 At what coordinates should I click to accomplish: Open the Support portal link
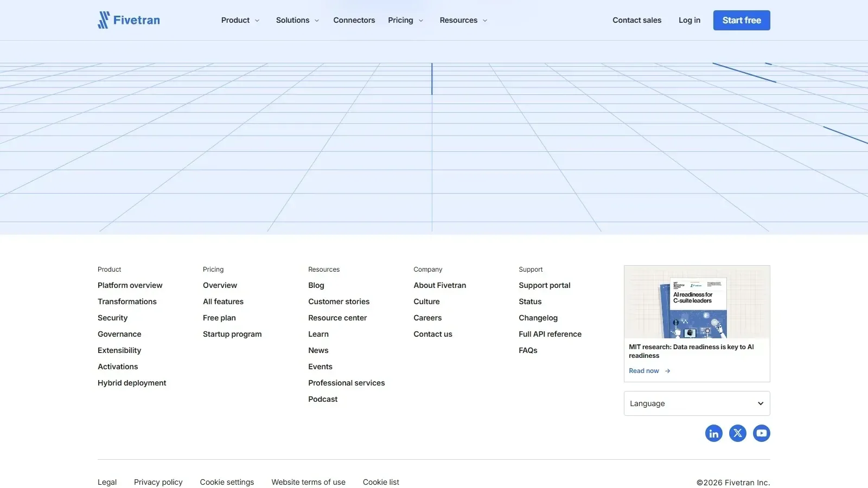pyautogui.click(x=544, y=285)
